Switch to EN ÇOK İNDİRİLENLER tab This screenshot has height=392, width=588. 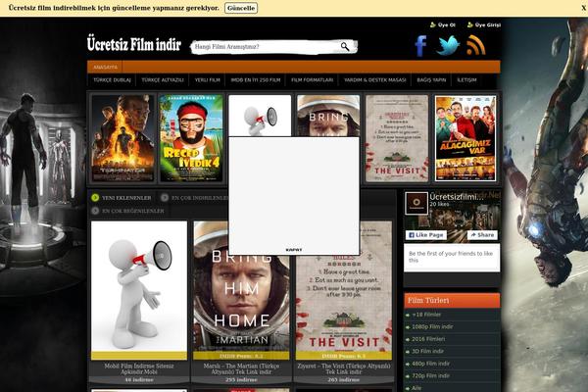[200, 198]
